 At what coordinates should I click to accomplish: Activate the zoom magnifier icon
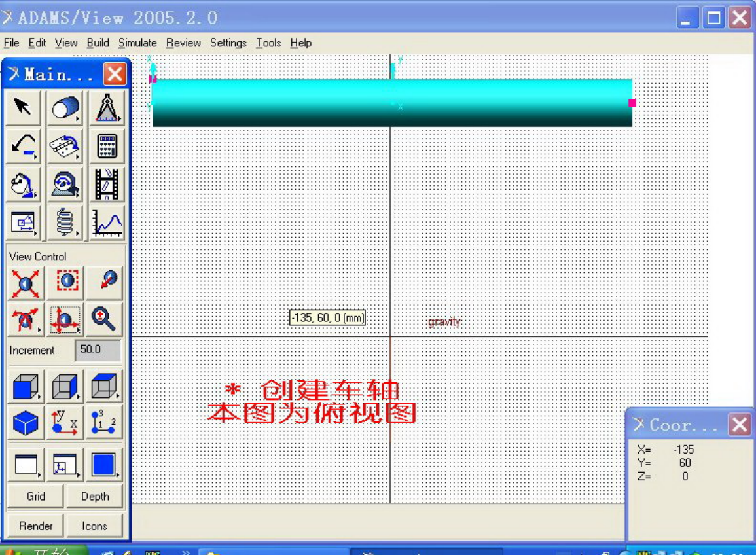pyautogui.click(x=103, y=319)
